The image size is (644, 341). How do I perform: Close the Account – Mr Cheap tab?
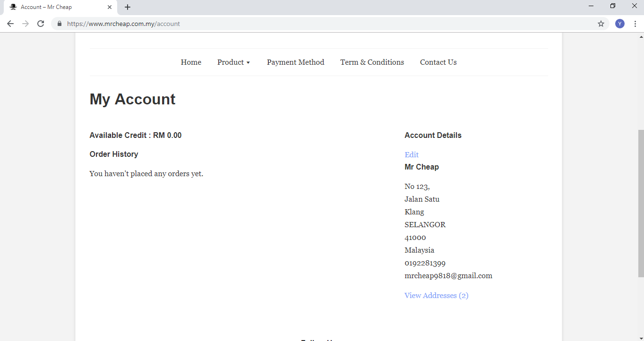point(110,7)
